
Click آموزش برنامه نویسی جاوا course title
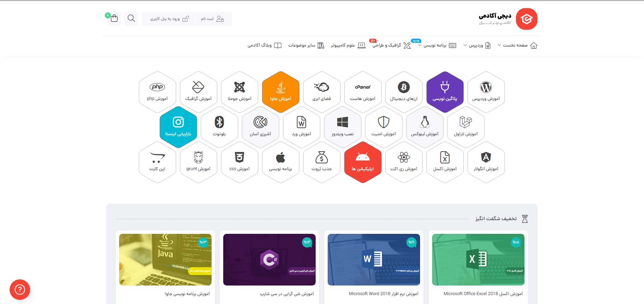click(187, 294)
